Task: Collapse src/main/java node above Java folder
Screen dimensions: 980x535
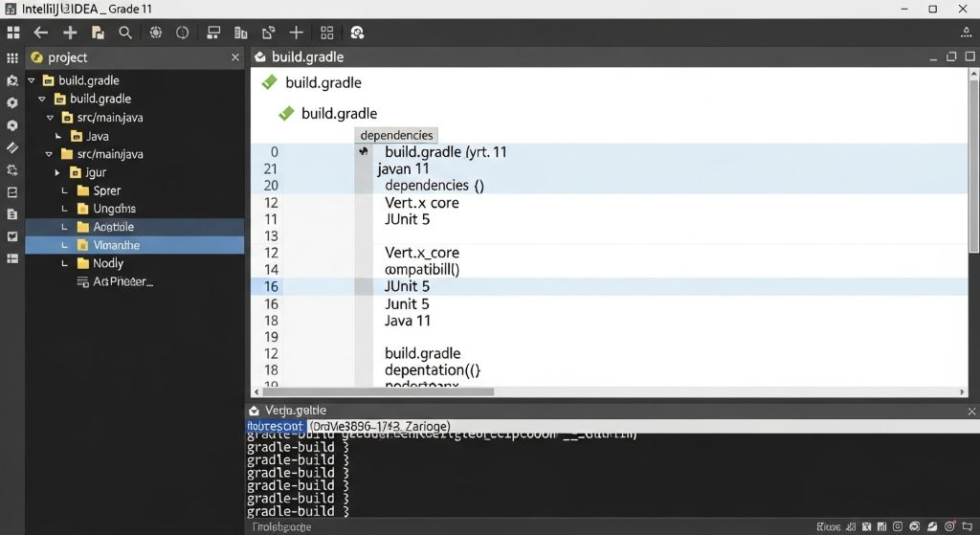Action: point(50,118)
